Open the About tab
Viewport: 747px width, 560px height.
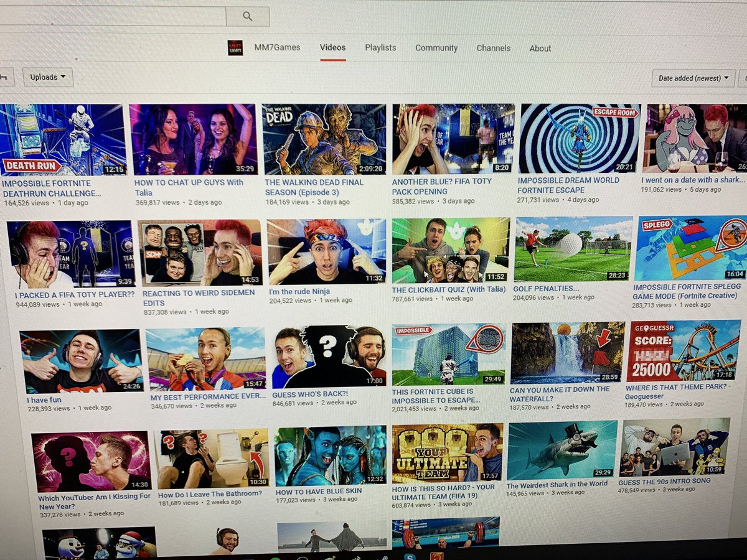coord(540,48)
